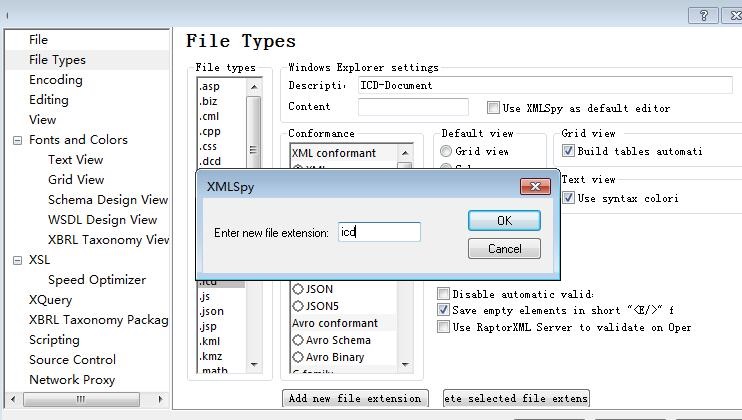Click the help question mark button
Screen dimensions: 742x420
coord(703,15)
